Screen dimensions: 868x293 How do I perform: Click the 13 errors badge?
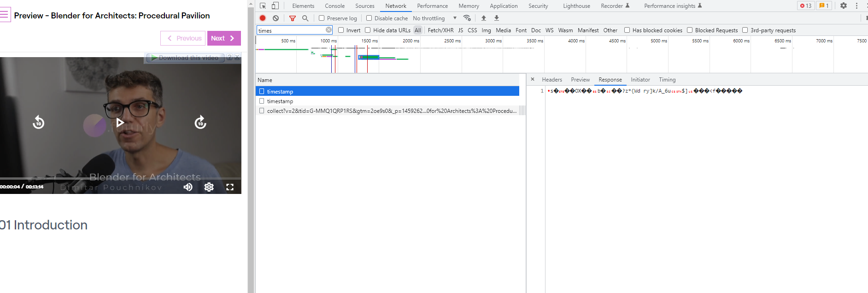[x=806, y=6]
